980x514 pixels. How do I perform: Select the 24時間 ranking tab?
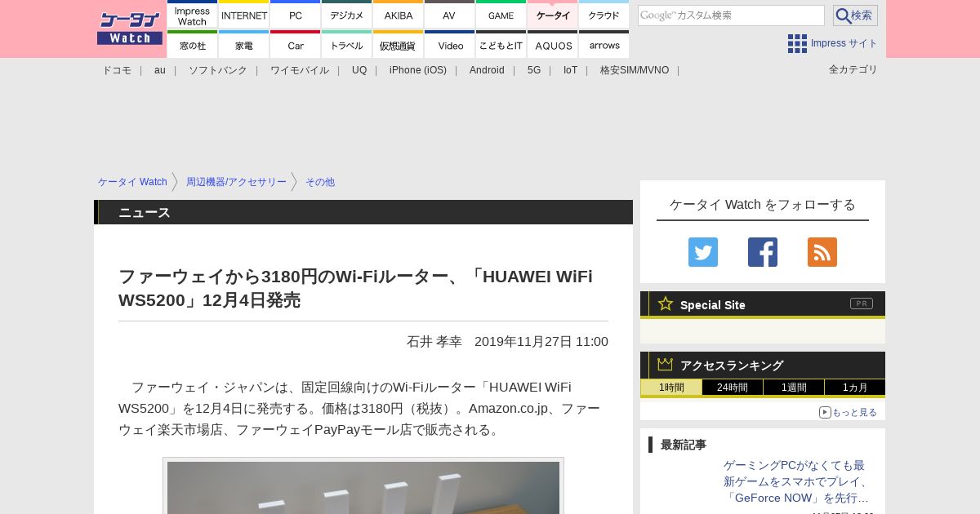point(733,388)
